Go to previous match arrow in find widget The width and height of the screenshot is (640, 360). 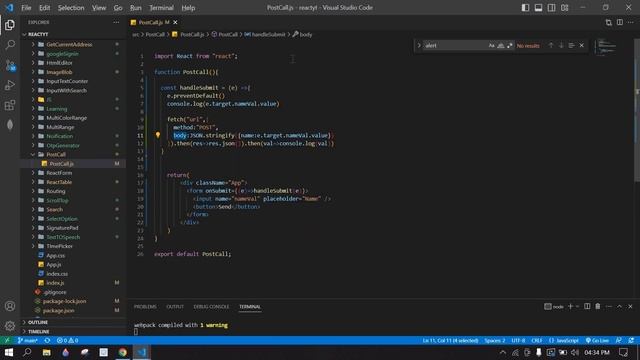coord(551,45)
